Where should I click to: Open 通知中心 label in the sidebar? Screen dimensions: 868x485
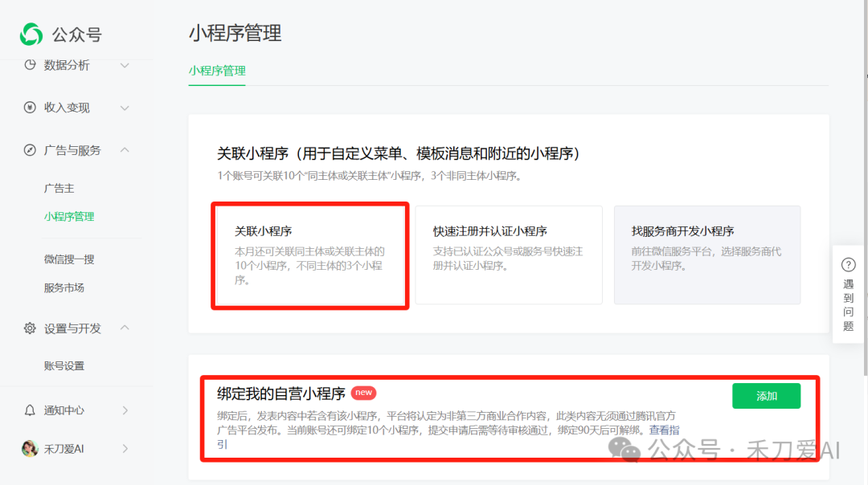pos(64,410)
